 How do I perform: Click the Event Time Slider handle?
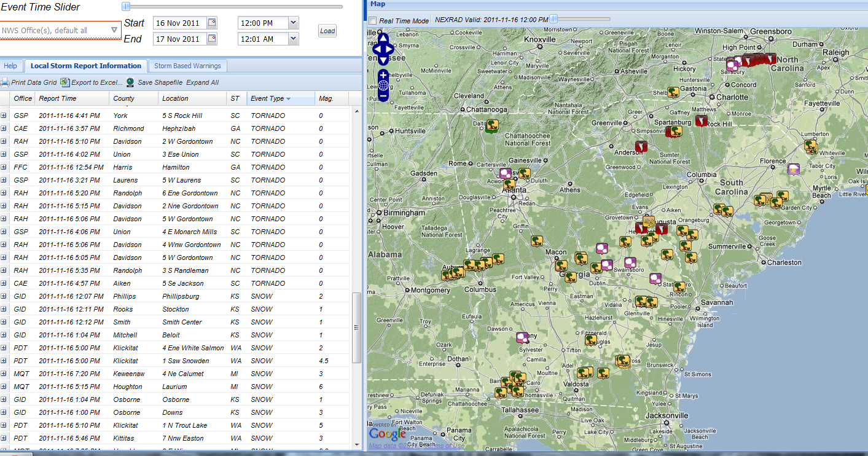pos(126,7)
